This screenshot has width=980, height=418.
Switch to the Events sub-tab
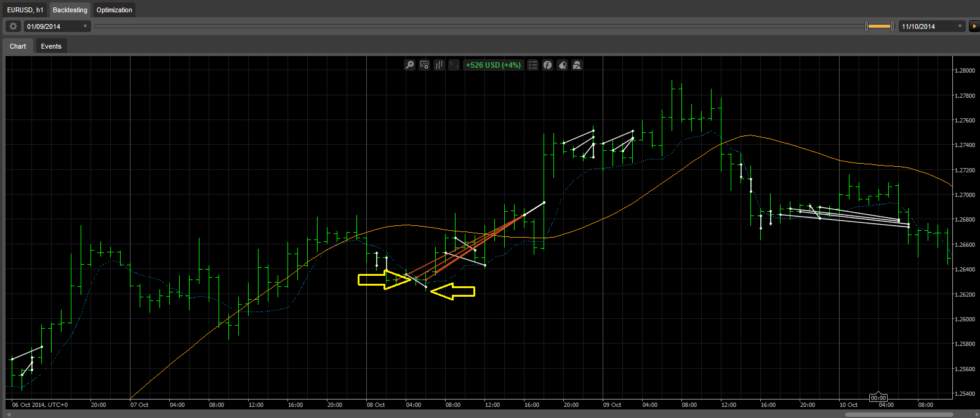tap(51, 46)
